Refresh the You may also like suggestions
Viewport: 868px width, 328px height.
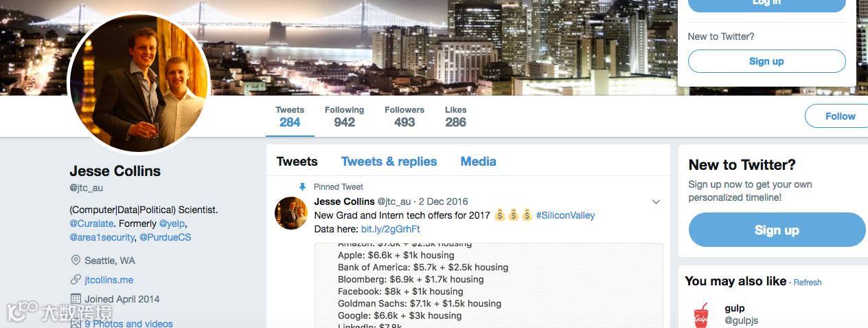pyautogui.click(x=807, y=283)
